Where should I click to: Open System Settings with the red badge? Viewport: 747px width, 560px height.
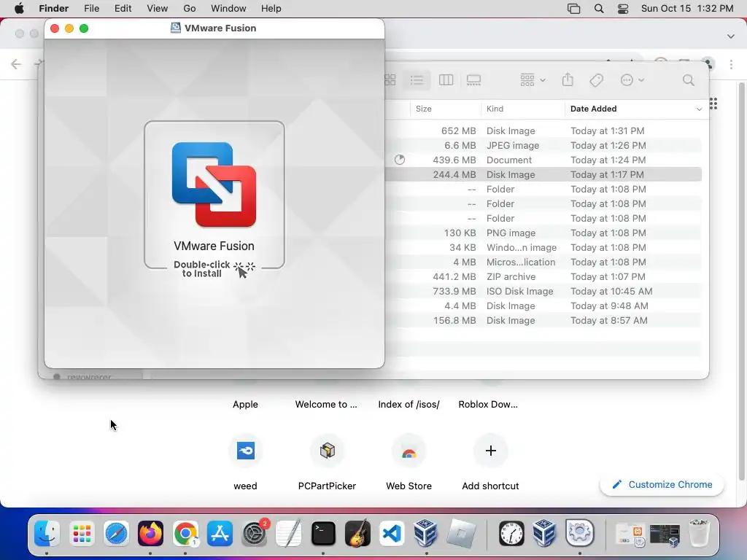pyautogui.click(x=255, y=533)
